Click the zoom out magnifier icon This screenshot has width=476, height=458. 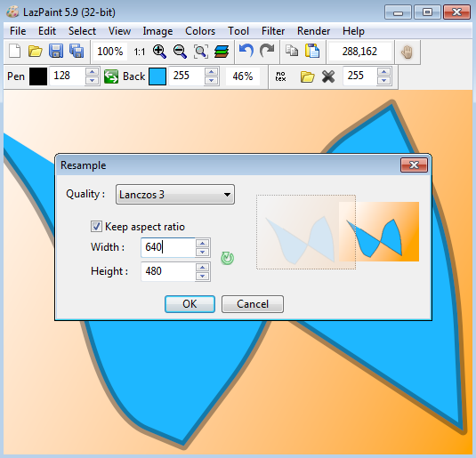[180, 52]
